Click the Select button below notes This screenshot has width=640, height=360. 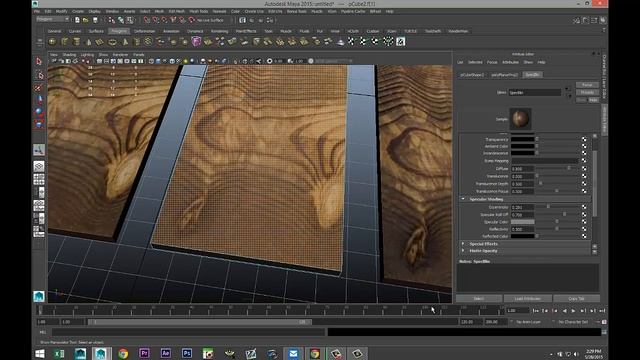coord(479,298)
